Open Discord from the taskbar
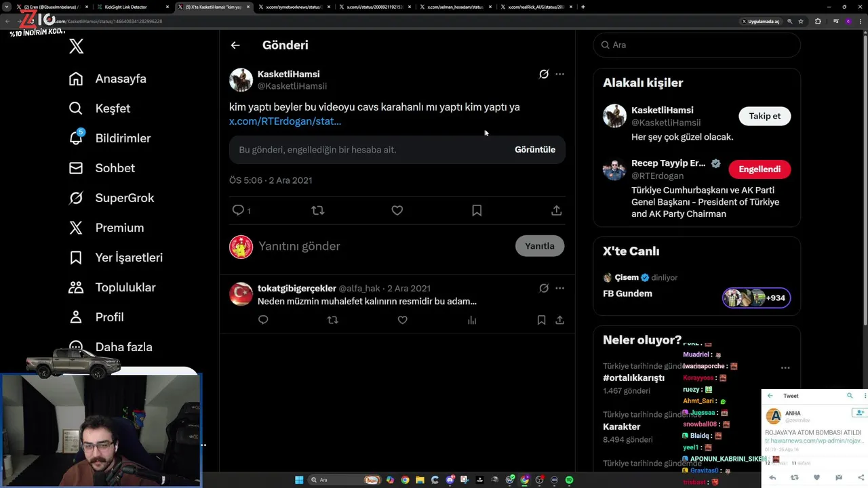Screen dimensions: 868x488 450,480
